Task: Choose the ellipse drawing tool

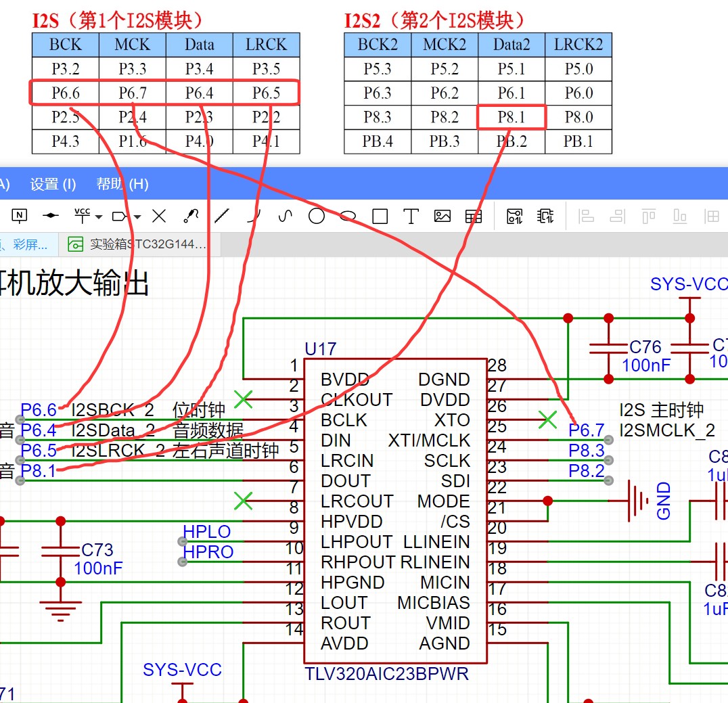Action: (x=348, y=217)
